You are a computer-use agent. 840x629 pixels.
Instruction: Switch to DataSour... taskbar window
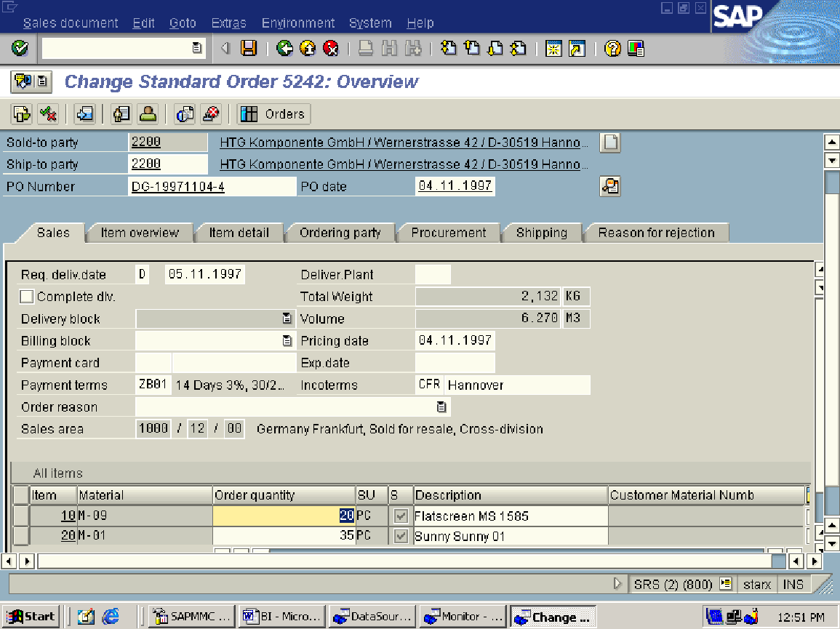pos(372,617)
